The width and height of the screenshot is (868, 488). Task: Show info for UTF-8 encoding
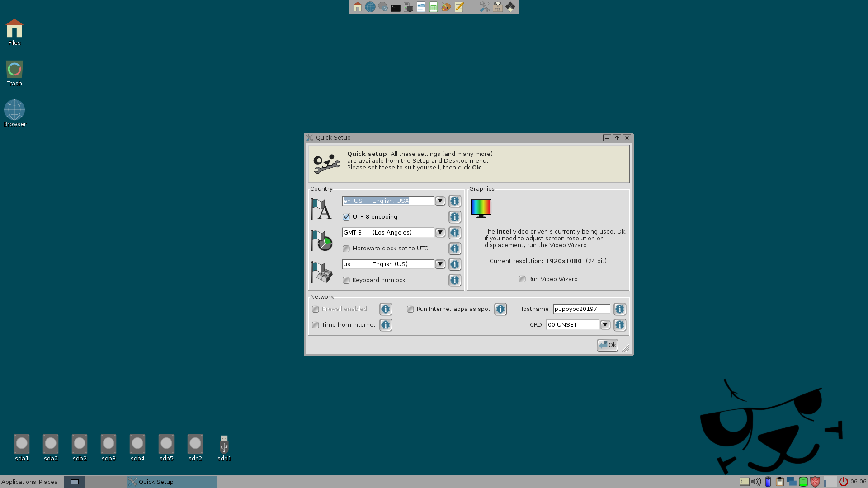pyautogui.click(x=455, y=217)
